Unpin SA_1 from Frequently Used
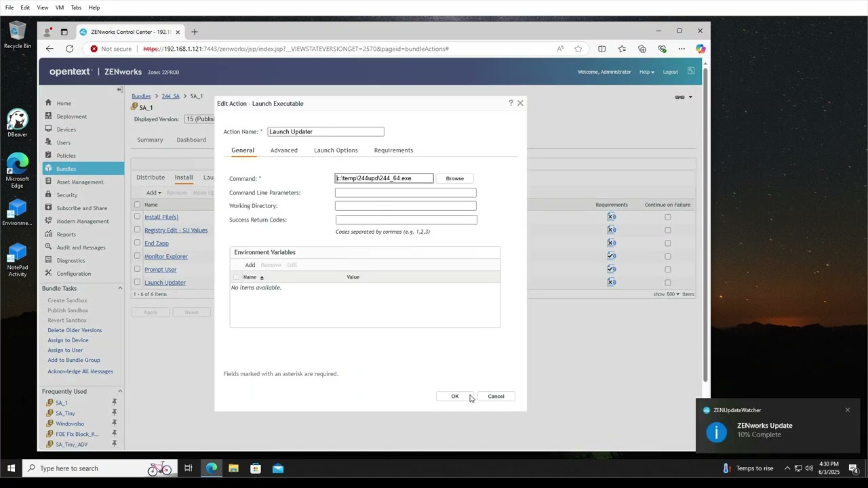Screen dimensions: 868x488 (114, 403)
